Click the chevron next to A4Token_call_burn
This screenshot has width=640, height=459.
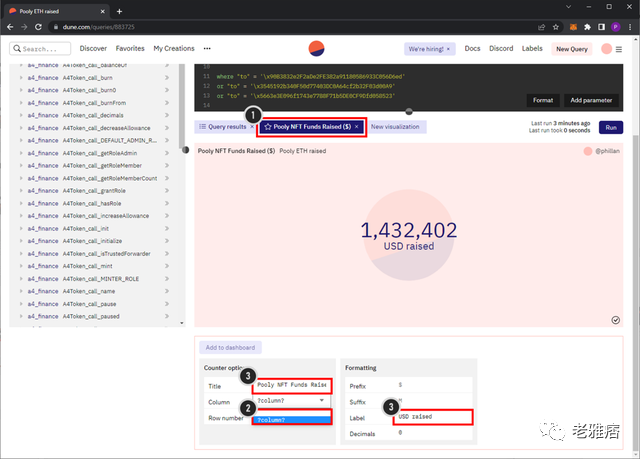coord(167,78)
